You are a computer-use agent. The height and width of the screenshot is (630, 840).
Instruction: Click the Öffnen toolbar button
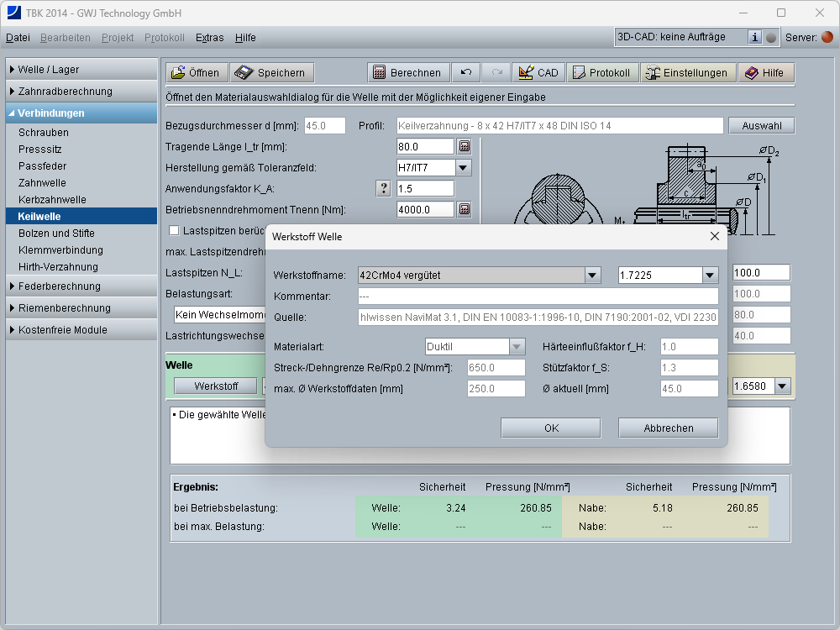point(196,72)
